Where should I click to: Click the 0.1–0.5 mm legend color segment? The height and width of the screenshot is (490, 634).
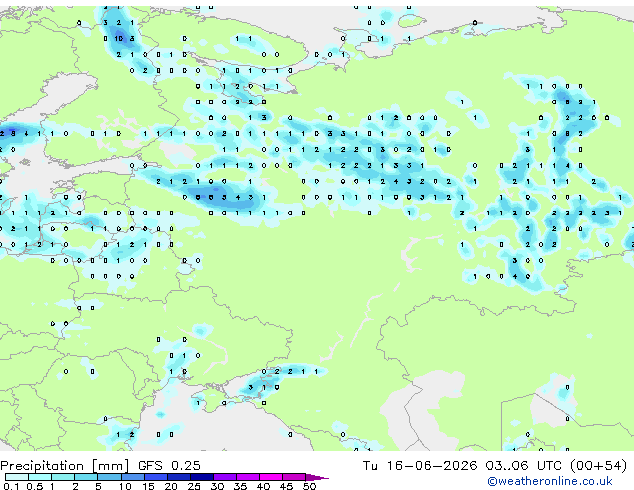[17, 477]
